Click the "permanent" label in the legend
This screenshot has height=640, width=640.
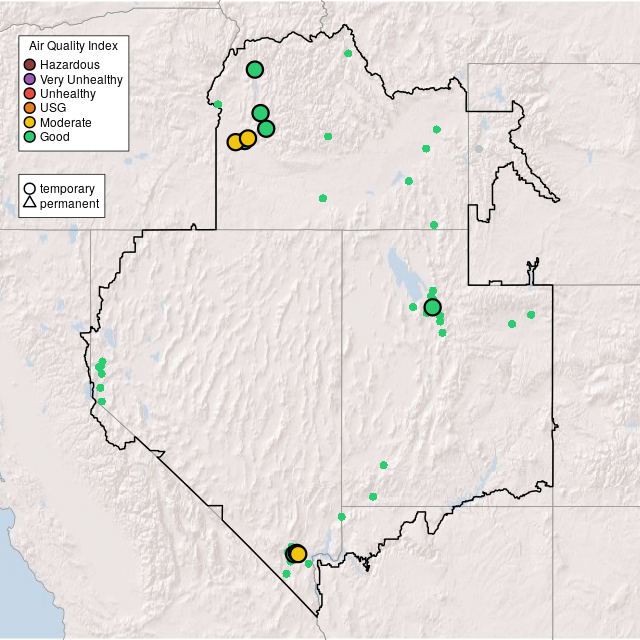(x=69, y=204)
